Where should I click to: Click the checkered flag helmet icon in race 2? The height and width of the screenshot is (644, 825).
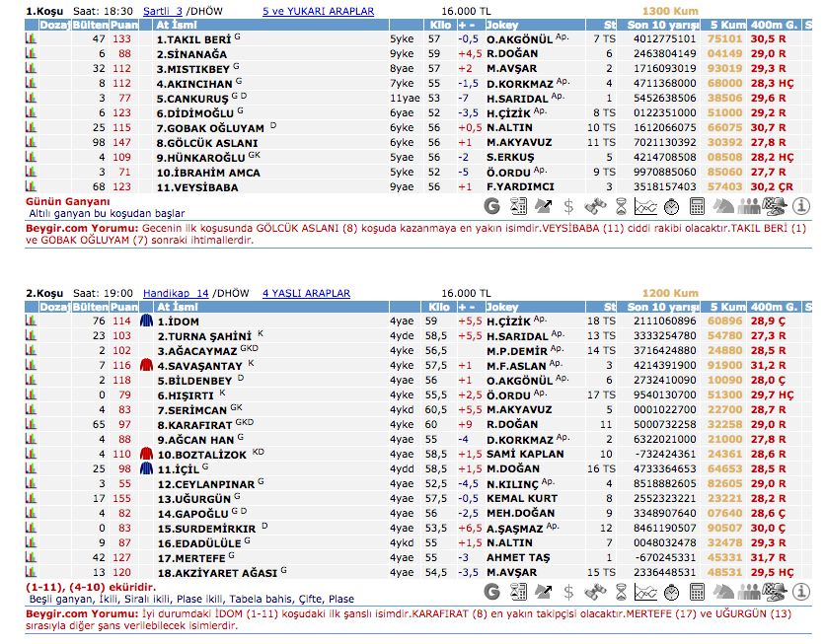point(776,592)
